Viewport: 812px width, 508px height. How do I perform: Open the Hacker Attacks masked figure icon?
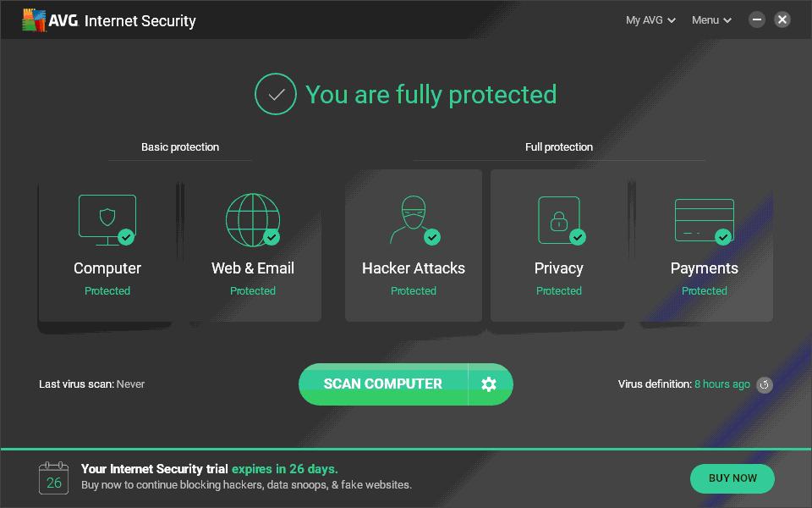point(413,219)
